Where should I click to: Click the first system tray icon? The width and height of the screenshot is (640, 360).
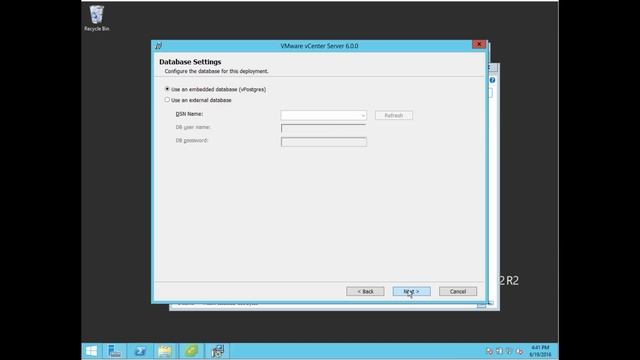[489, 351]
